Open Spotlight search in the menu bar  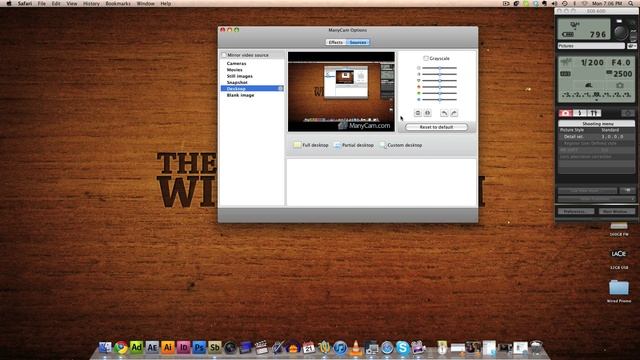point(632,3)
